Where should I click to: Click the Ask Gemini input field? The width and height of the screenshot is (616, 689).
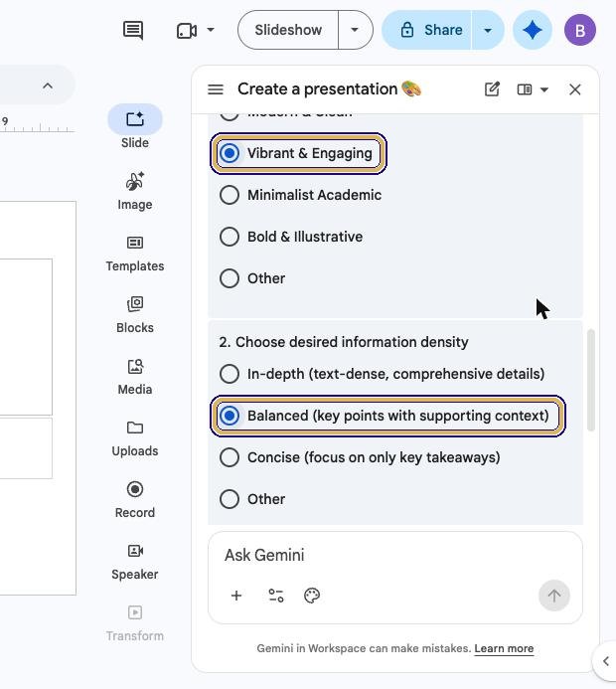pyautogui.click(x=395, y=555)
